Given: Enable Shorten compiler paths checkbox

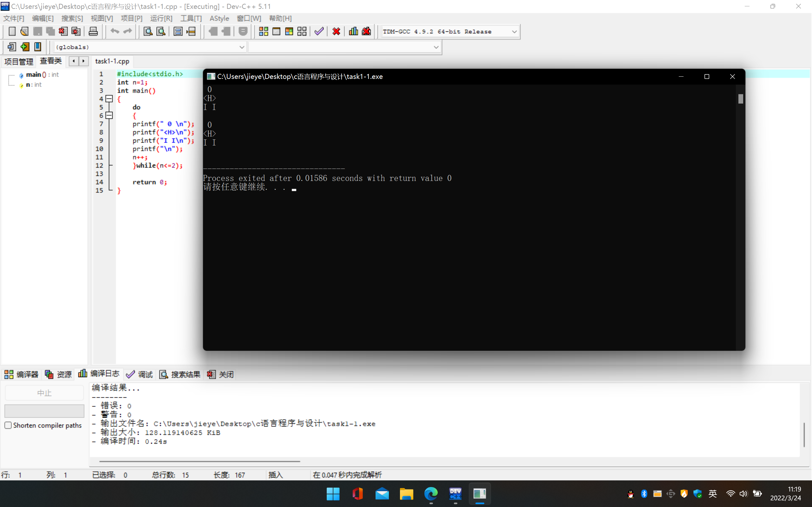Looking at the screenshot, I should pyautogui.click(x=8, y=425).
